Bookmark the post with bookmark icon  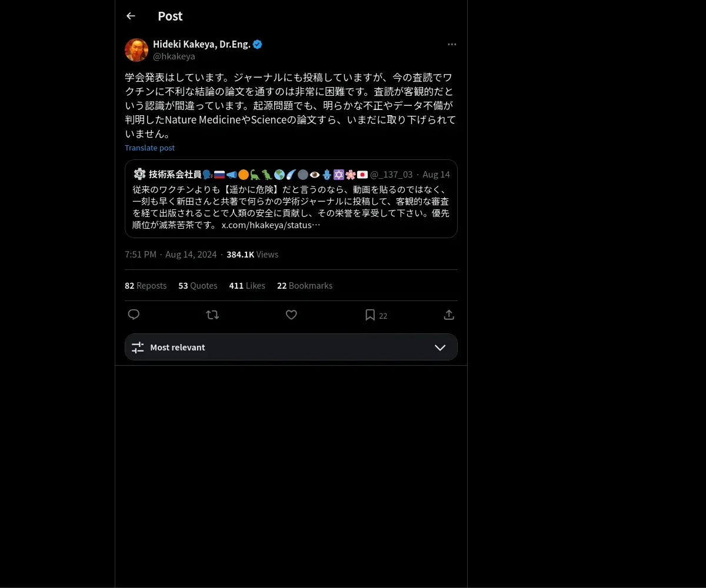pyautogui.click(x=370, y=315)
